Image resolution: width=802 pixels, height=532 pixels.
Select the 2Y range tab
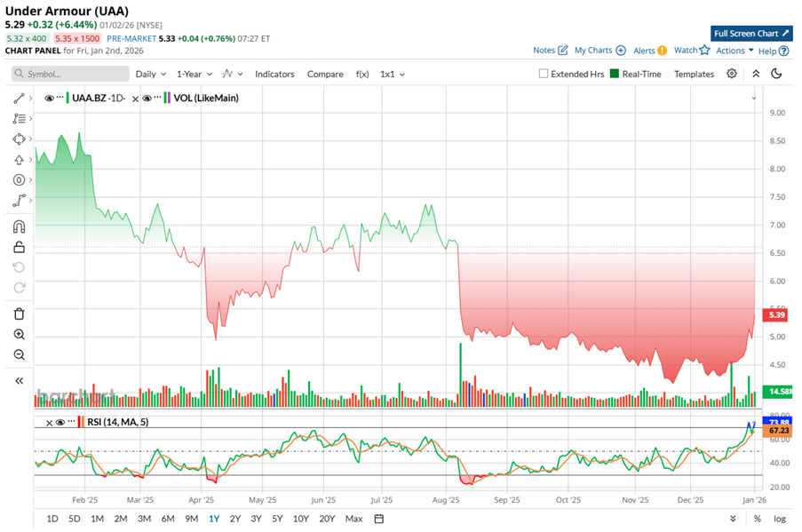click(234, 519)
